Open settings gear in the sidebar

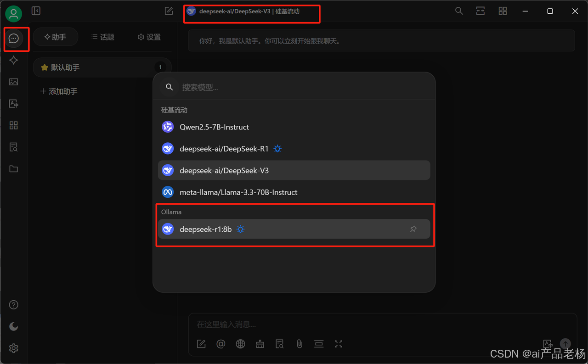point(14,348)
